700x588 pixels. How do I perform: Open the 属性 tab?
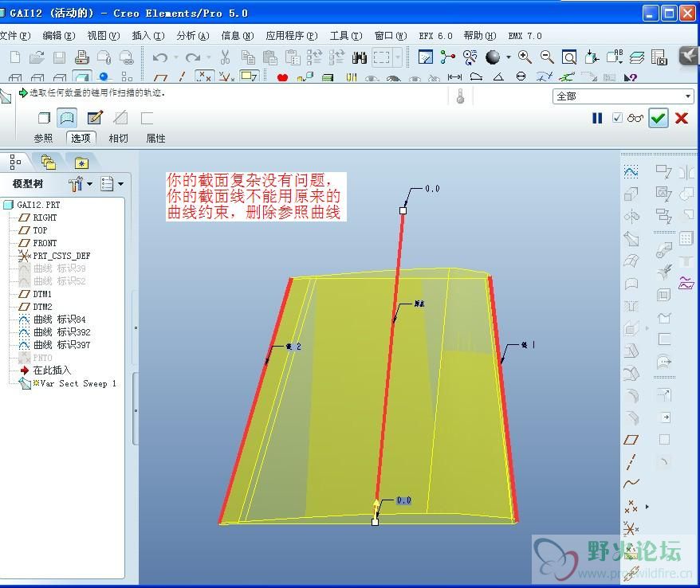[155, 139]
